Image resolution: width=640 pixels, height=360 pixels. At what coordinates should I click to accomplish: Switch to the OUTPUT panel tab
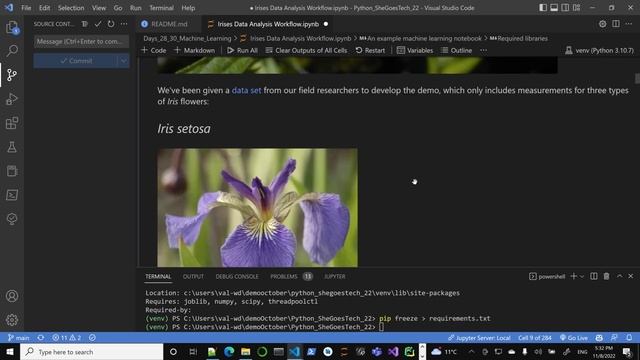click(x=193, y=276)
